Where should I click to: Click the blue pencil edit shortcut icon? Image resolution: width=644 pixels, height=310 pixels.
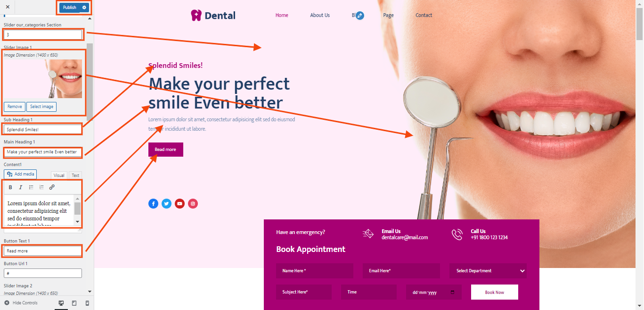[x=360, y=16]
